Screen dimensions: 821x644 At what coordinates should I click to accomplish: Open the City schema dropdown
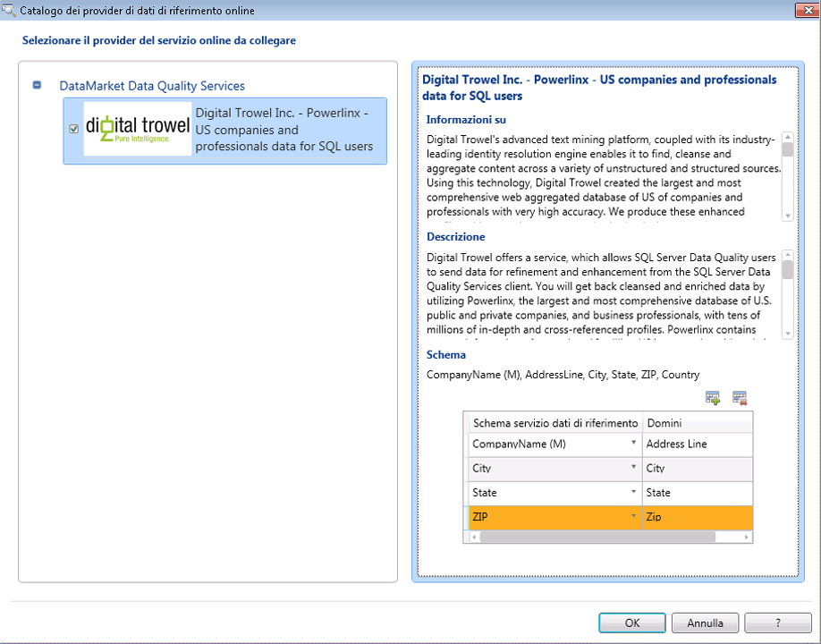pos(633,468)
